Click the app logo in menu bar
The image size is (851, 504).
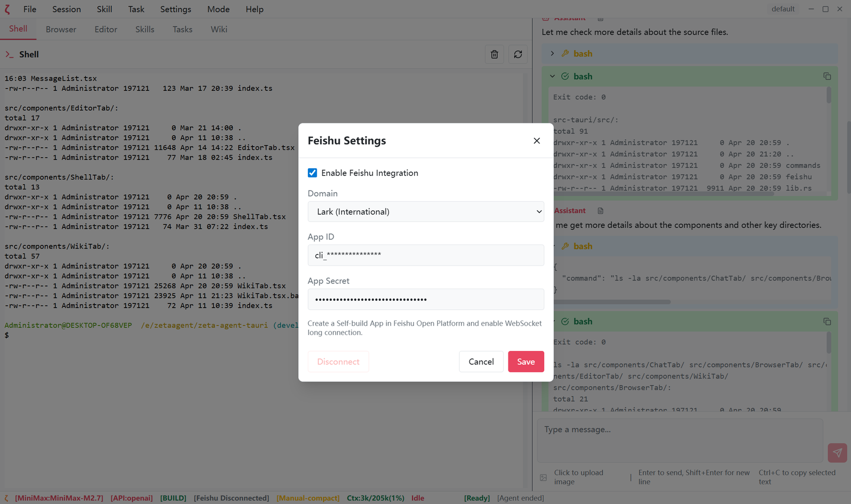point(7,9)
